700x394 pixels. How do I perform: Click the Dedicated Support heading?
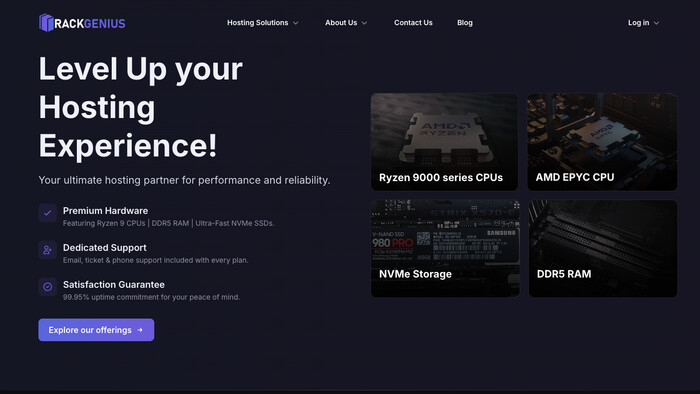104,248
